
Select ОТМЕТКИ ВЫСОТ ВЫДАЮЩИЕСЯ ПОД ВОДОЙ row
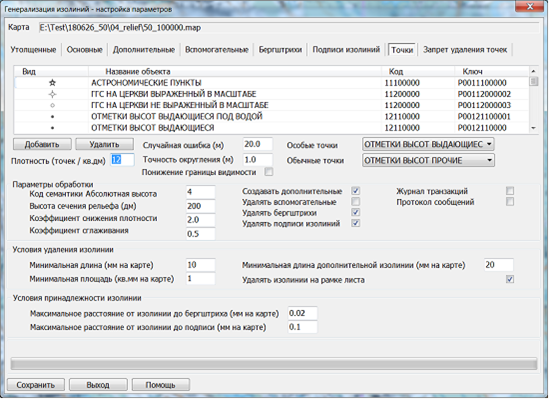coord(271,117)
